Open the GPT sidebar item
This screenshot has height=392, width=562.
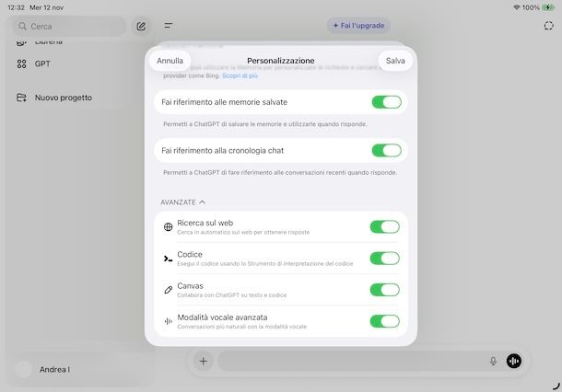[42, 64]
